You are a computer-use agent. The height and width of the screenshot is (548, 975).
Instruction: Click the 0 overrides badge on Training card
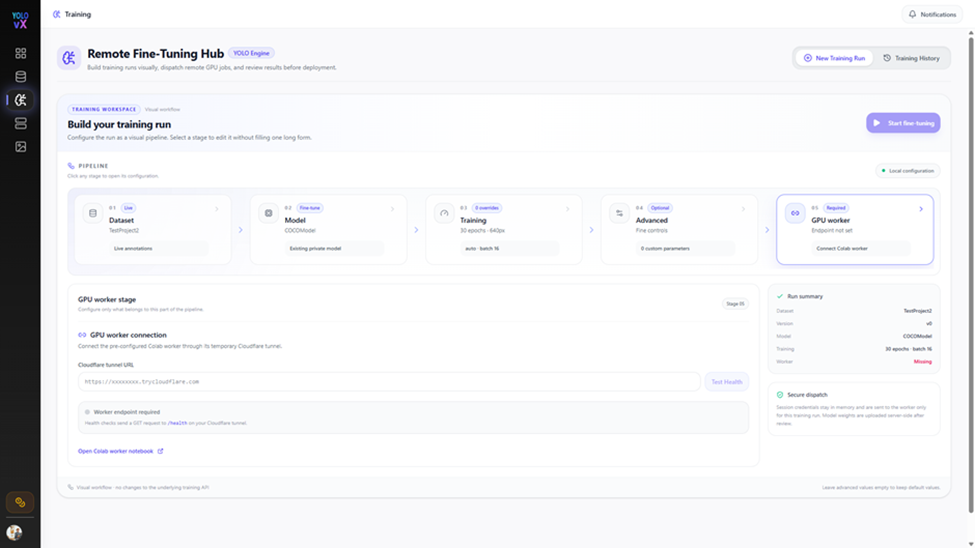tap(487, 208)
